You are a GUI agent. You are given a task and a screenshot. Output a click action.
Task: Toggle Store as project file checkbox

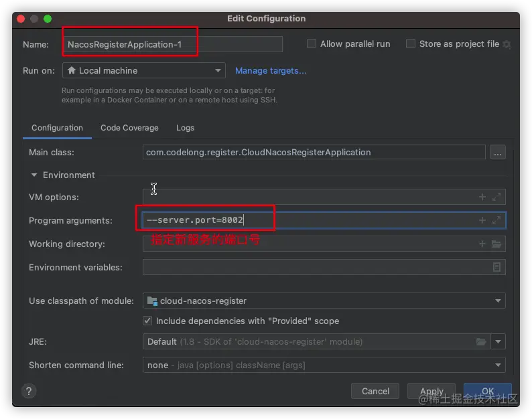coord(410,44)
